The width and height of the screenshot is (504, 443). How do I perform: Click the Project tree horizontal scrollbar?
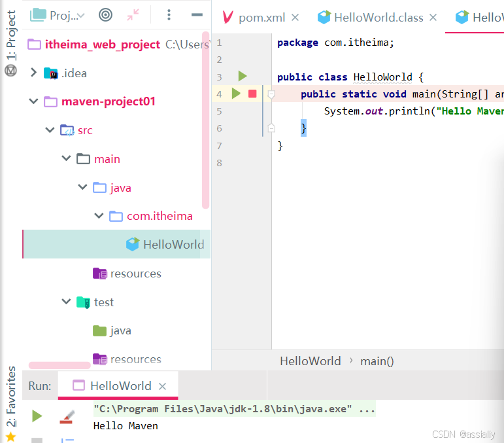tap(59, 365)
